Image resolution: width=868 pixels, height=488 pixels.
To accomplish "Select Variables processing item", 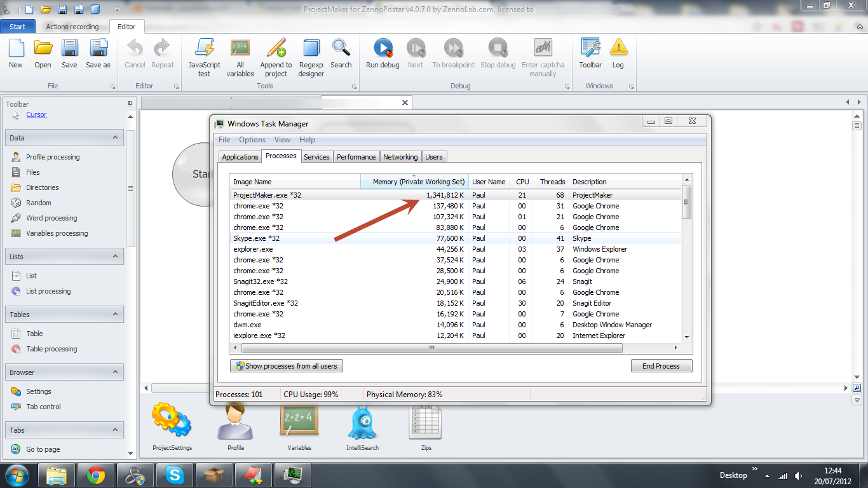I will point(57,233).
